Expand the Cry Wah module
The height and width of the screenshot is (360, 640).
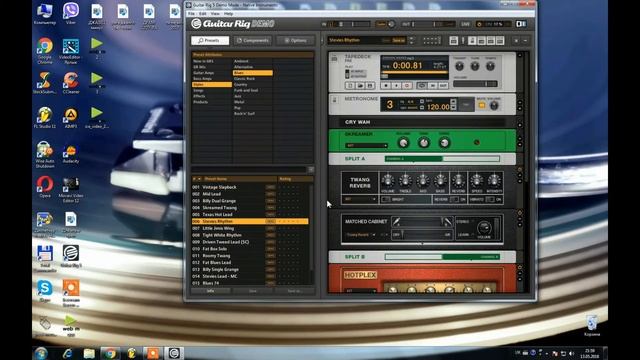pyautogui.click(x=520, y=125)
